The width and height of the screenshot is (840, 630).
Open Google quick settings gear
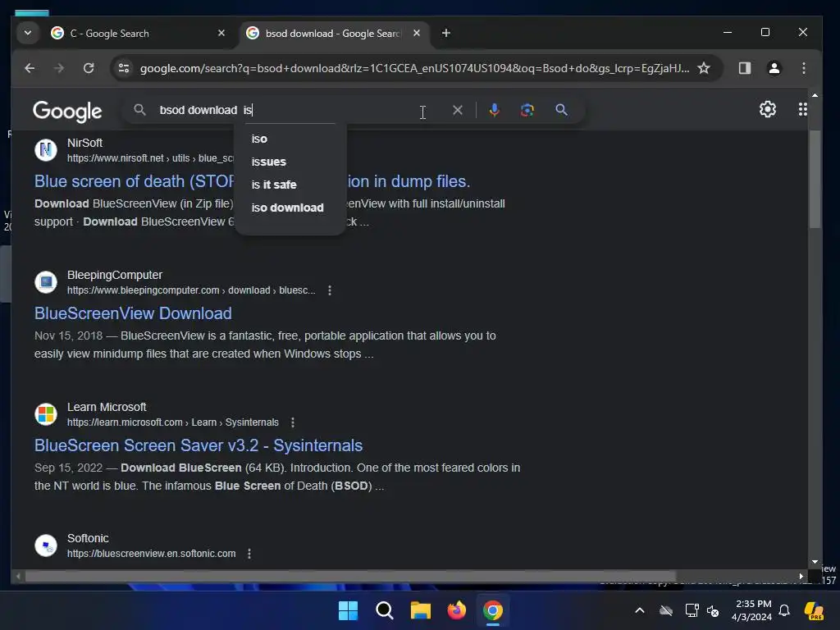768,109
